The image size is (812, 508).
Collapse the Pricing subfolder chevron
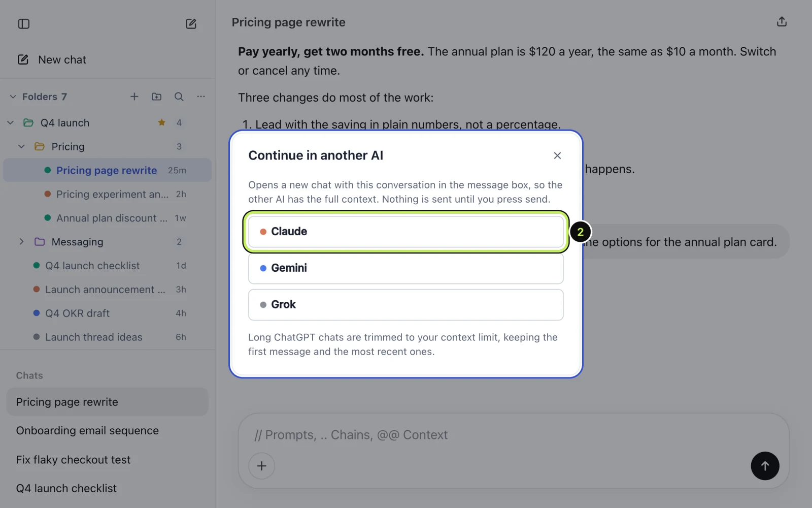pos(21,146)
